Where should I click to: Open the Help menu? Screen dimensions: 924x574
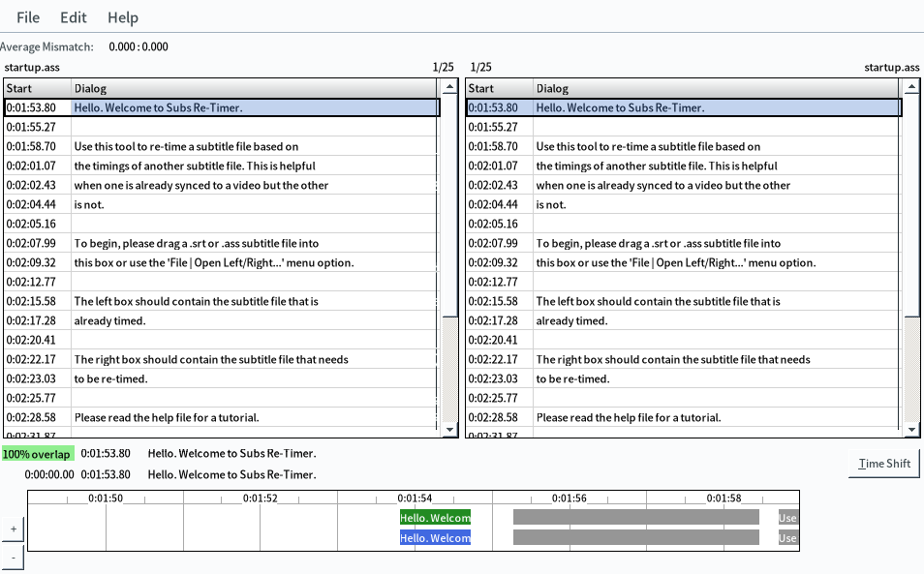coord(123,17)
